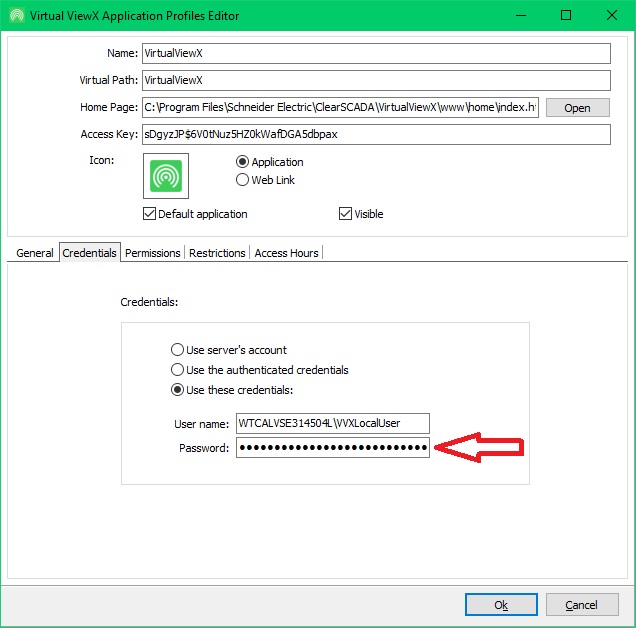636x628 pixels.
Task: Confirm with the Ok button
Action: 501,605
